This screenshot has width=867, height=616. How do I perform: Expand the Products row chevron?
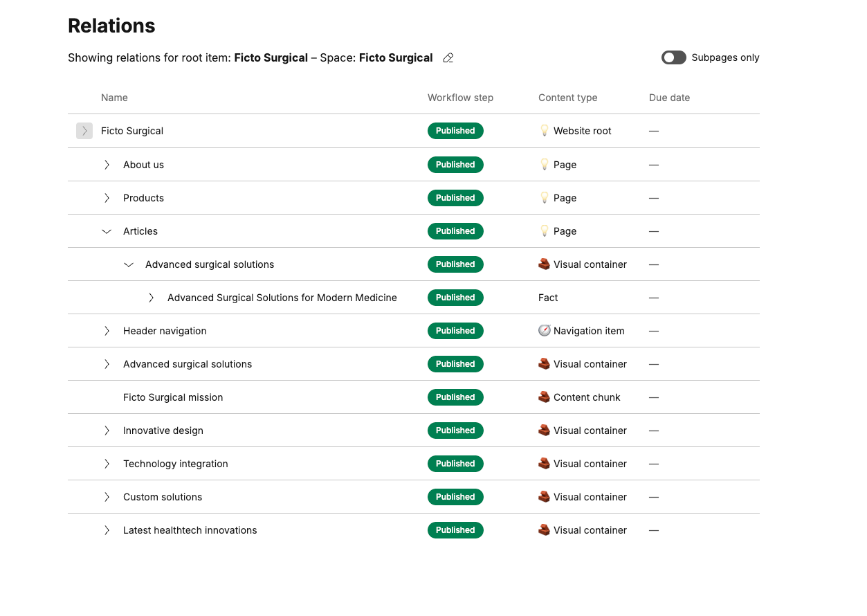[x=107, y=198]
